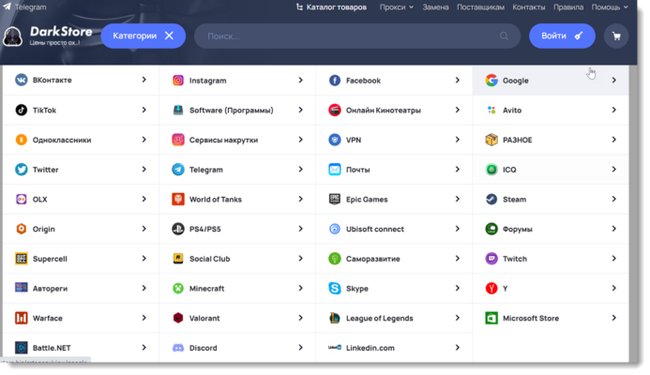Expand the Онлайн Кинотеатры arrow
This screenshot has height=375, width=650.
(x=457, y=110)
